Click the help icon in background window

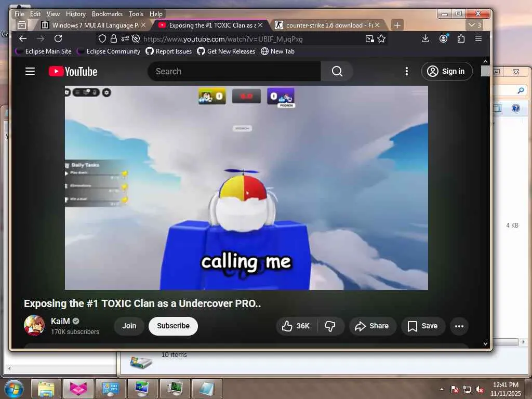(x=516, y=108)
